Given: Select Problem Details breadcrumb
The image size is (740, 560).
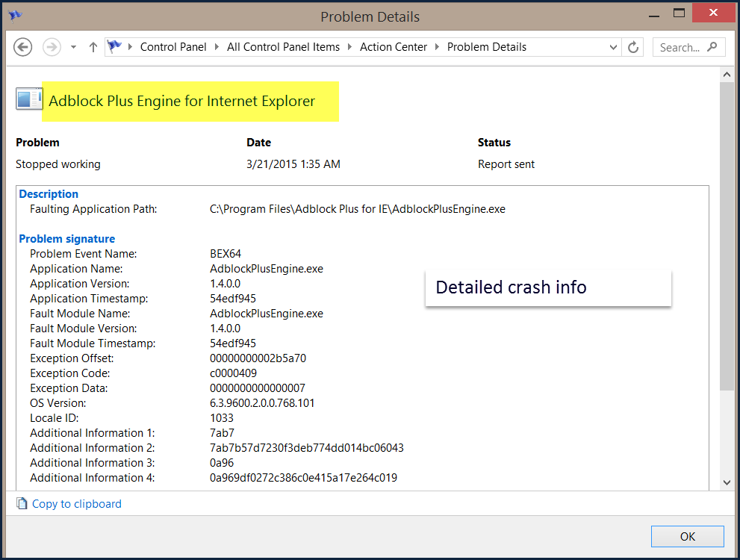Looking at the screenshot, I should coord(487,47).
